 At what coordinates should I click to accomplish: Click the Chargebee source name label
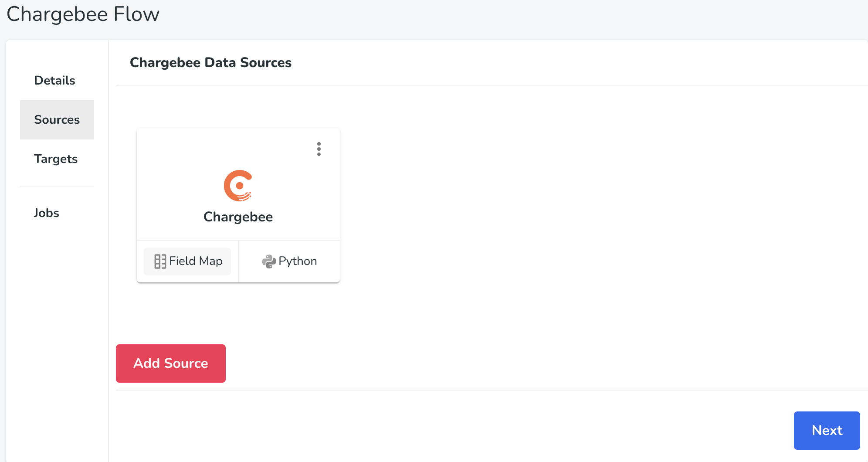[238, 217]
